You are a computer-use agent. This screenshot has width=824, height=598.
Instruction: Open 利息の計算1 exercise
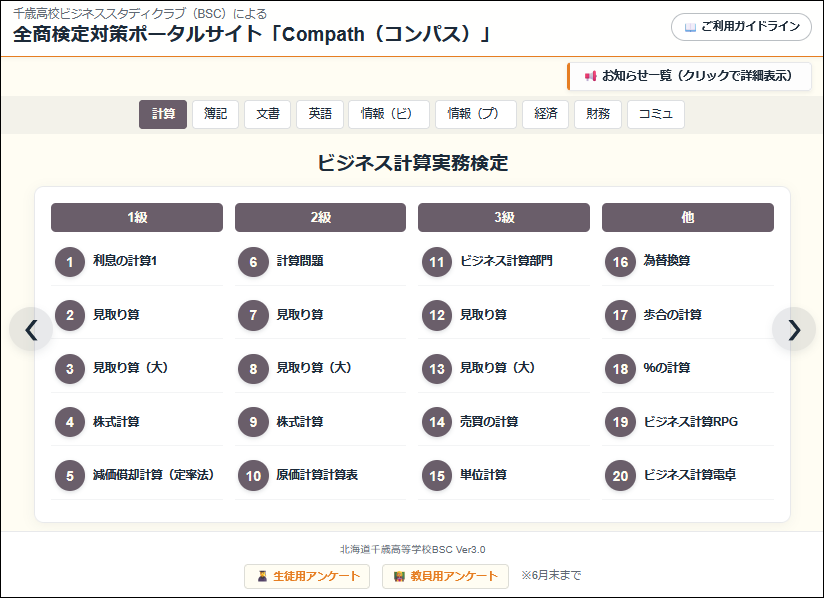coord(125,261)
